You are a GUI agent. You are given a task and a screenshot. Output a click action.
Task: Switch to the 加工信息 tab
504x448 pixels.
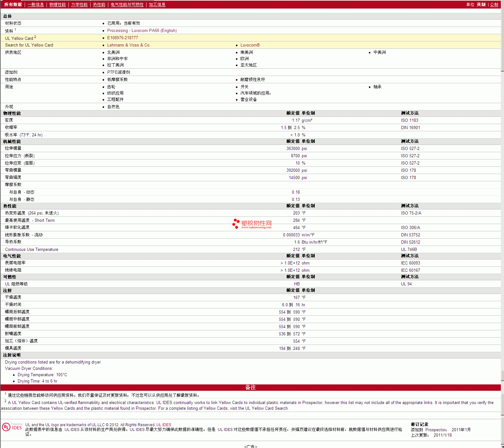tap(157, 4)
